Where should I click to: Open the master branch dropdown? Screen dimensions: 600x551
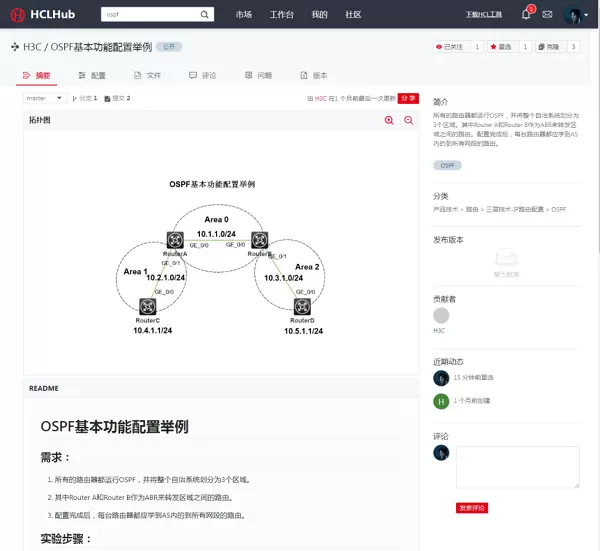click(45, 98)
